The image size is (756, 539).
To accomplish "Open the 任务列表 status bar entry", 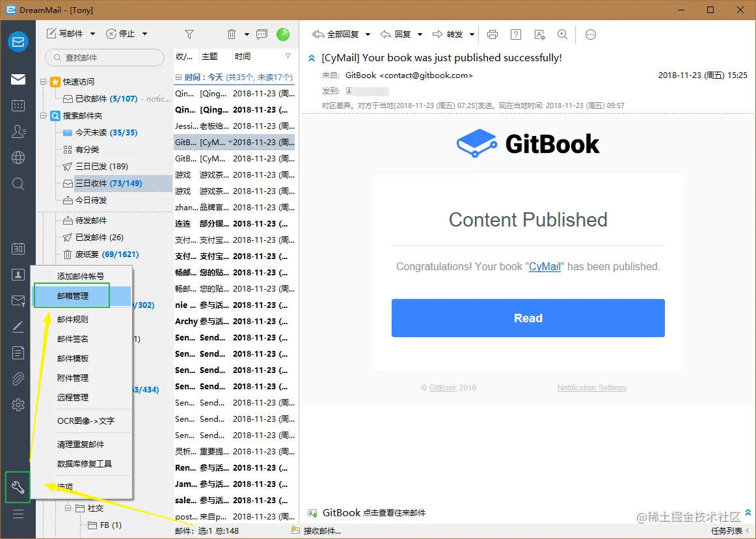I will coord(727,531).
